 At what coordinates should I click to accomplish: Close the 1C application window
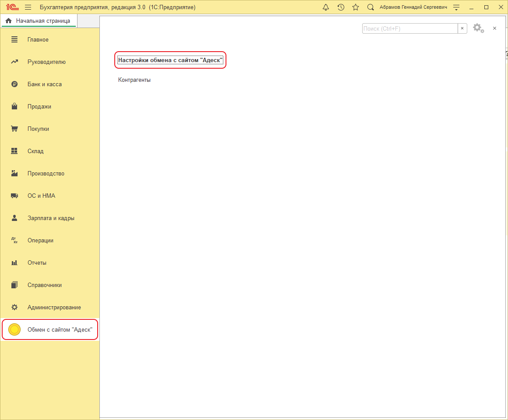pos(501,7)
